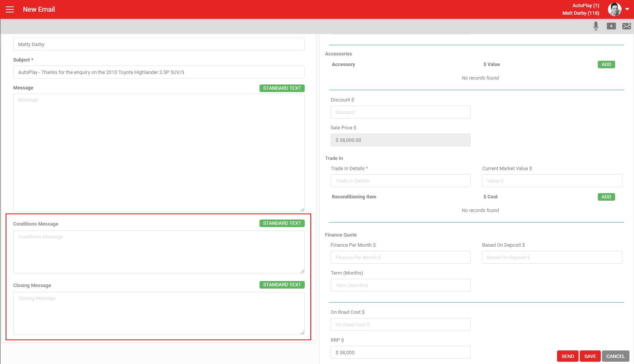This screenshot has height=364, width=634.
Task: Open the hamburger navigation menu
Action: tap(10, 9)
